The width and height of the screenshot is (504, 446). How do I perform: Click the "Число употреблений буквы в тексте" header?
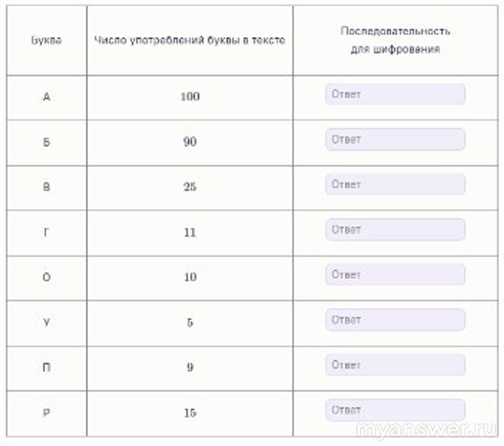coord(190,41)
